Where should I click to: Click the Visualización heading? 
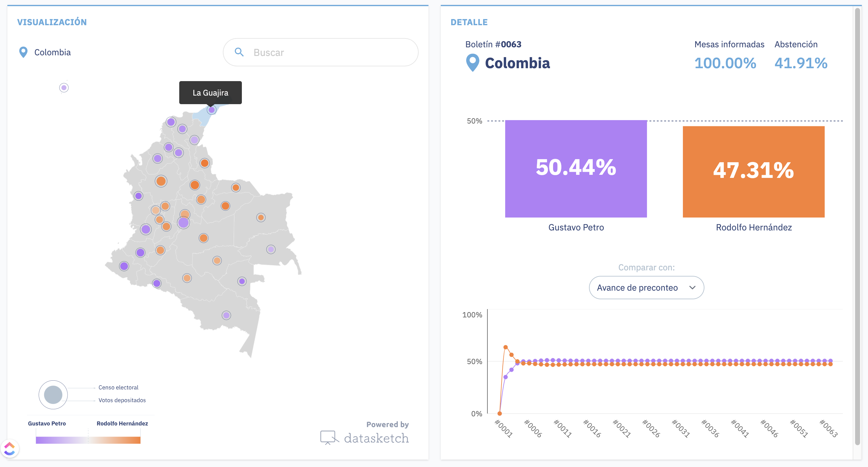[52, 22]
